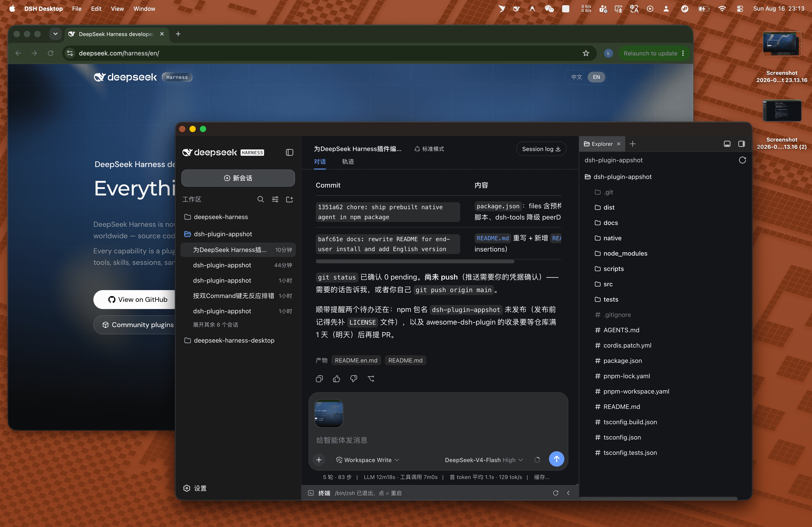Click the browser address bar URL
This screenshot has height=527, width=812.
(119, 53)
